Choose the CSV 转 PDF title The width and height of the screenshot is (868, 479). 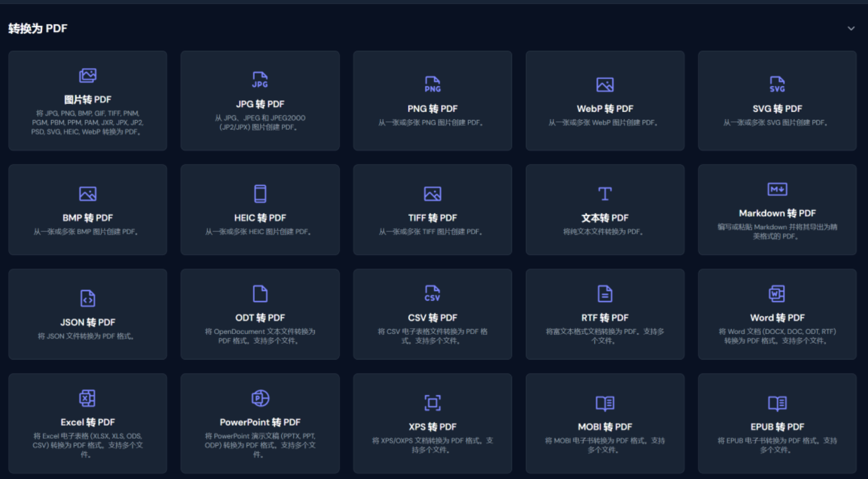point(432,317)
